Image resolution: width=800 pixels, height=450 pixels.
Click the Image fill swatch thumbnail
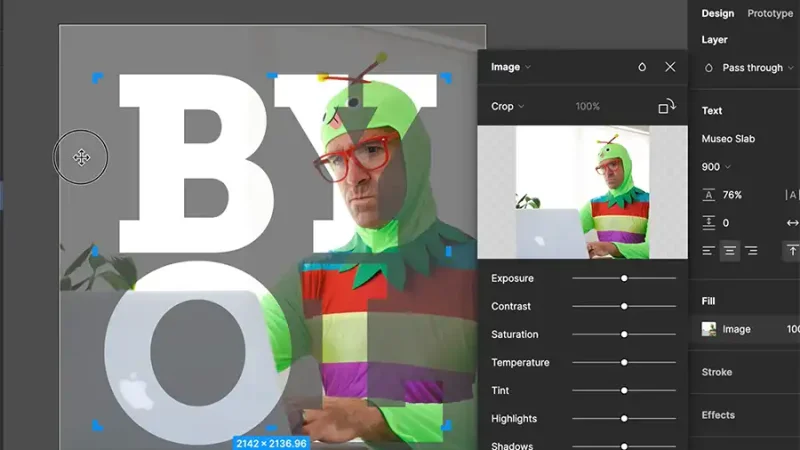click(709, 329)
